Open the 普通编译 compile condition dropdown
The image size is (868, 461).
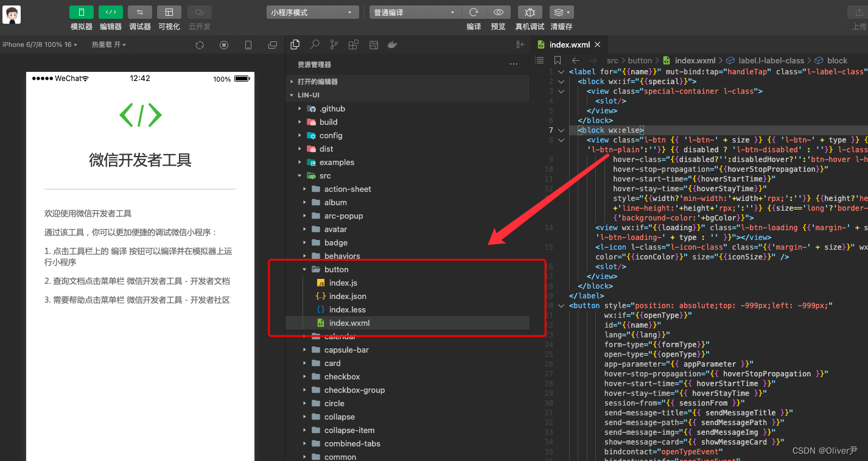[415, 12]
